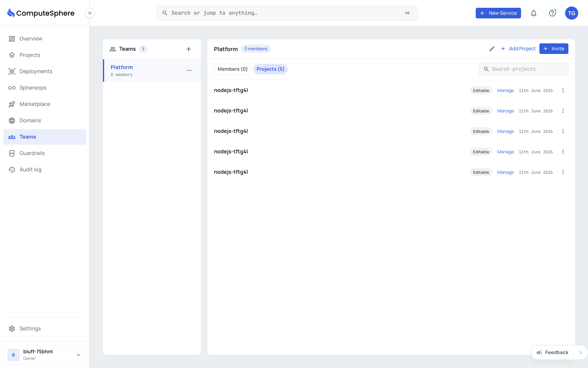Click Manage on the fourth nodejs-tftg4l project
The height and width of the screenshot is (368, 588).
(x=505, y=152)
